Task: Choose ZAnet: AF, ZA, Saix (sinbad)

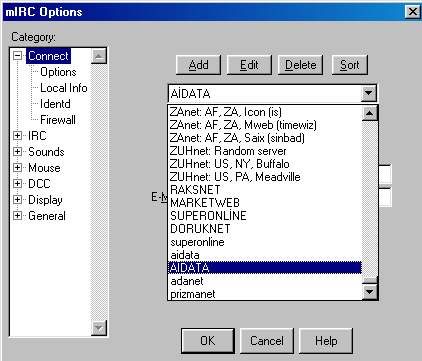Action: click(265, 138)
